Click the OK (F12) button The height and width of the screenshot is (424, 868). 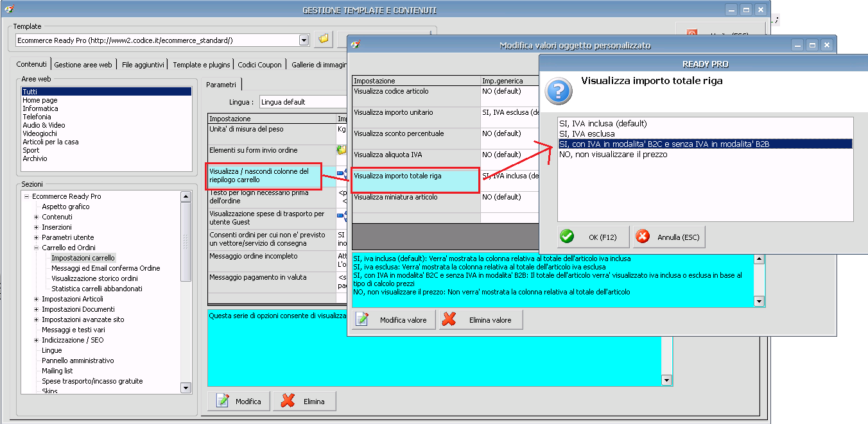pyautogui.click(x=594, y=237)
